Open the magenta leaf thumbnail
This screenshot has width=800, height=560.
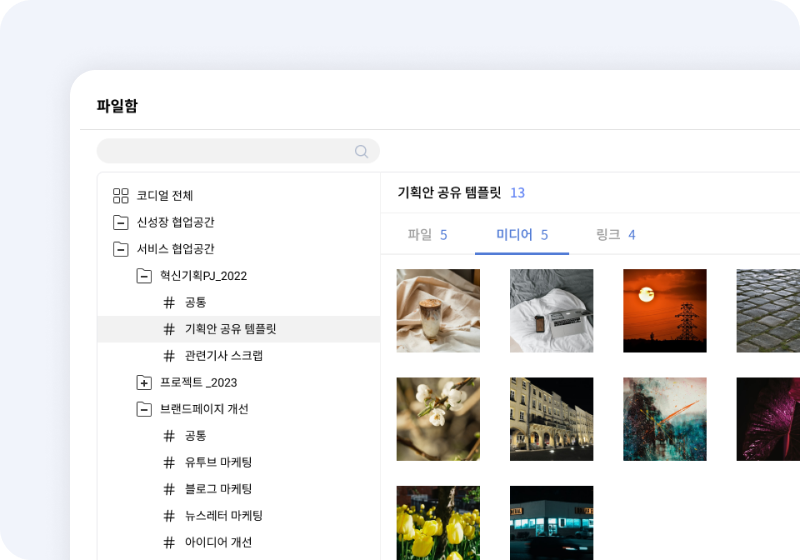pyautogui.click(x=768, y=419)
